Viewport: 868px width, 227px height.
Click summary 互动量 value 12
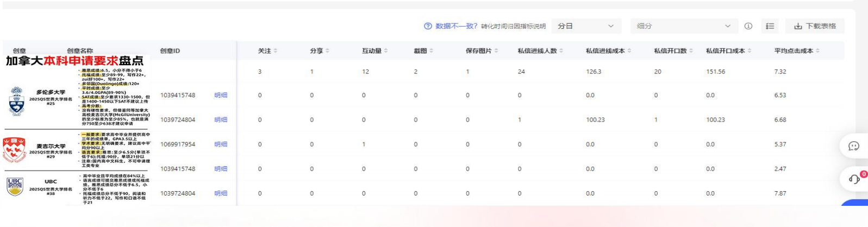366,71
